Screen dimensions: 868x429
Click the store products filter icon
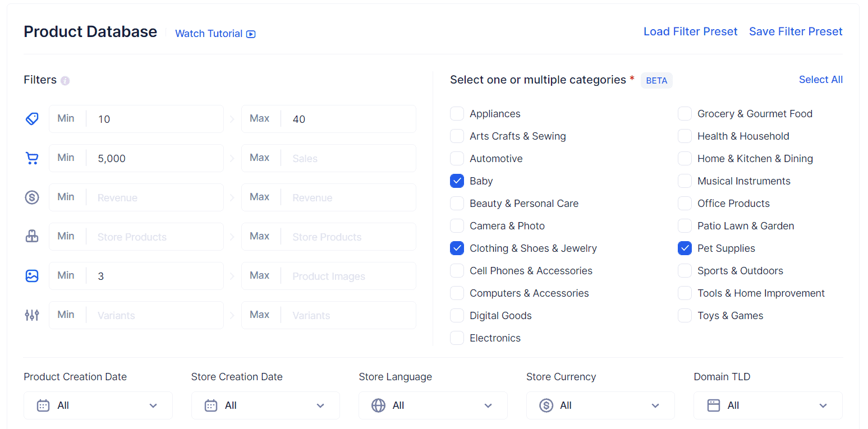click(x=32, y=236)
